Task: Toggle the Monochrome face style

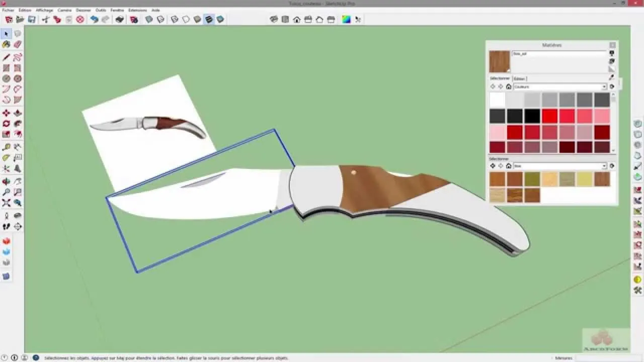Action: [220, 20]
